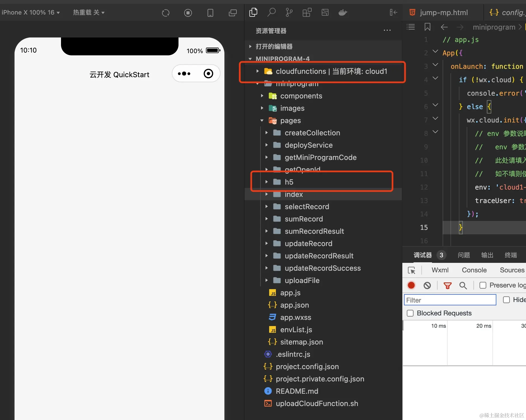Viewport: 526px width, 420px height.
Task: Close mini program via capsule circle
Action: point(208,74)
